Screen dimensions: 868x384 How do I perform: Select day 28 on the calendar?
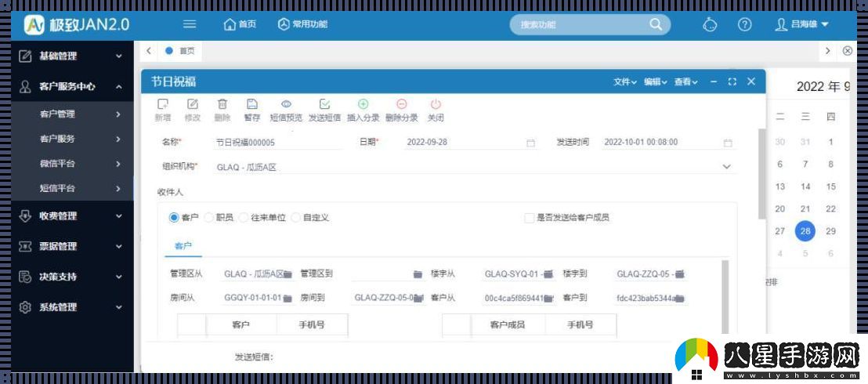pos(805,231)
